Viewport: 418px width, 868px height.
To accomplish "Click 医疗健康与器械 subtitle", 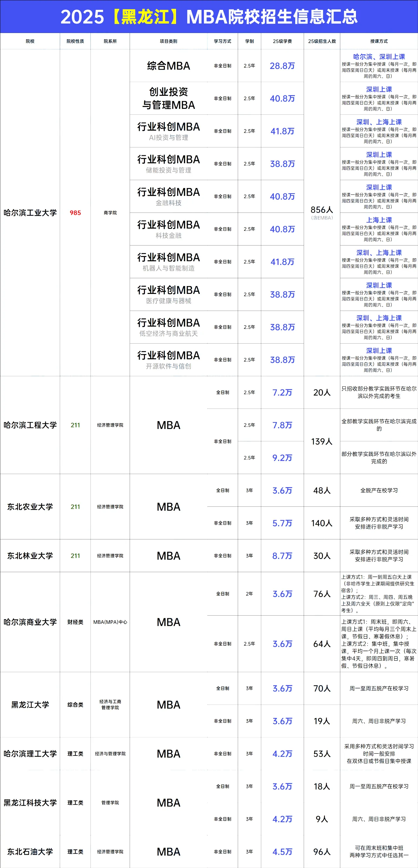I will coord(169,301).
